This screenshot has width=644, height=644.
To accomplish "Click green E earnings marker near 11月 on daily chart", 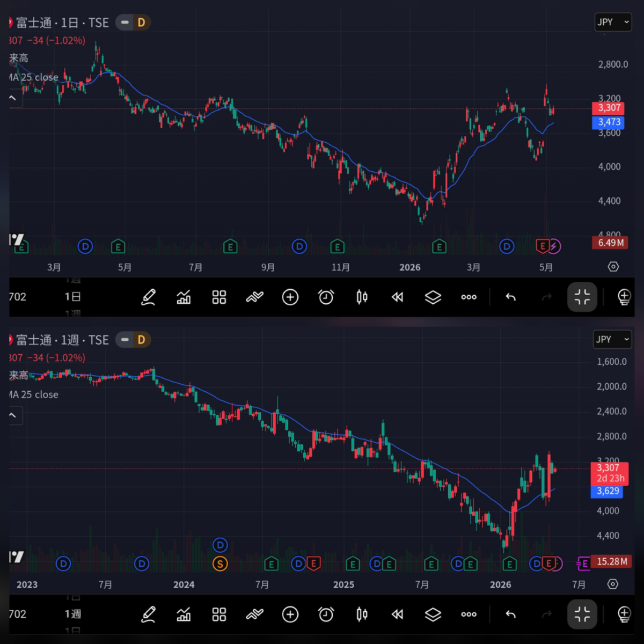I will pyautogui.click(x=337, y=246).
